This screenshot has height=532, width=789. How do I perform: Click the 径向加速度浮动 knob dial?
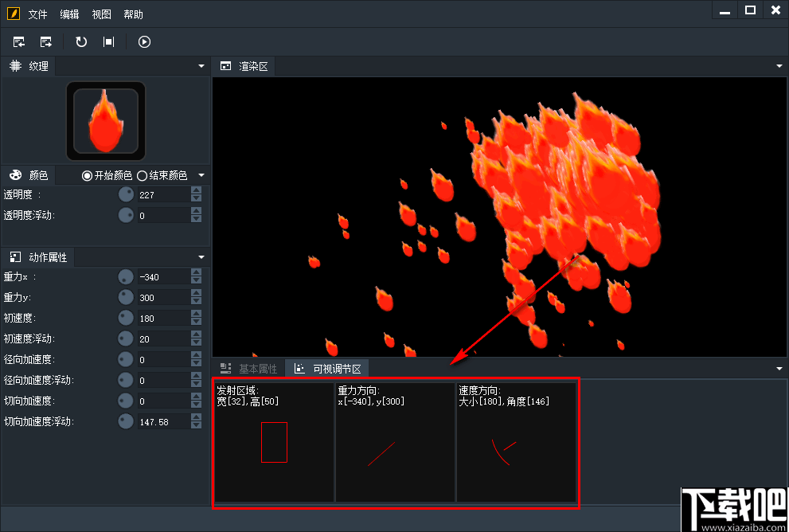coord(126,380)
